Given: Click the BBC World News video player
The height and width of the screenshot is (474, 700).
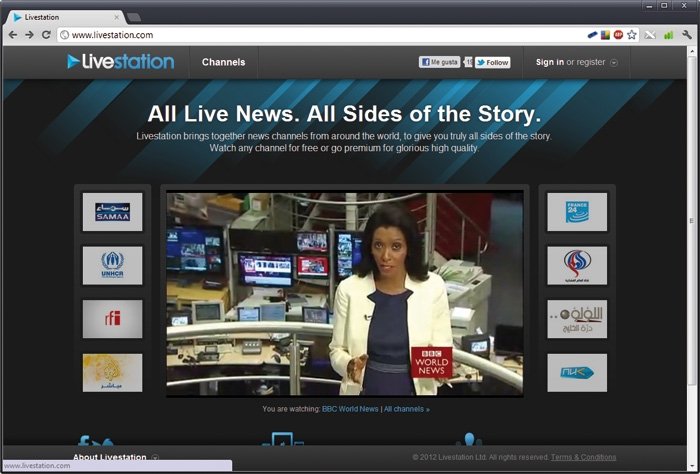Looking at the screenshot, I should tap(345, 294).
